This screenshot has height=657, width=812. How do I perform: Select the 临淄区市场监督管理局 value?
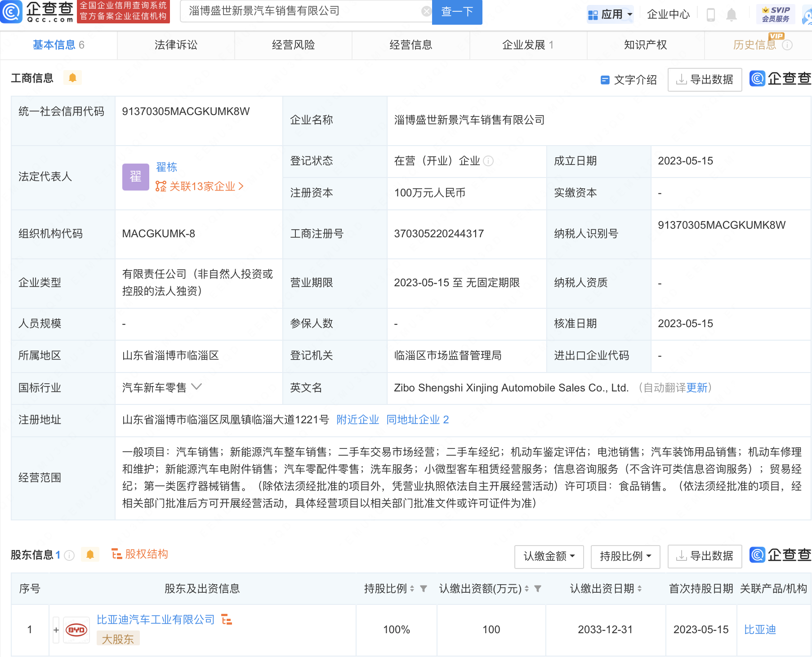pyautogui.click(x=448, y=355)
